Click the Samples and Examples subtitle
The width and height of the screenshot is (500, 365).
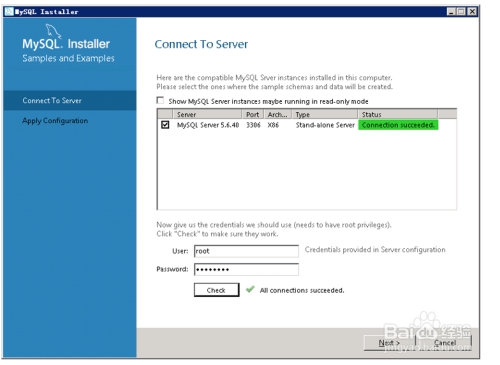pyautogui.click(x=68, y=58)
